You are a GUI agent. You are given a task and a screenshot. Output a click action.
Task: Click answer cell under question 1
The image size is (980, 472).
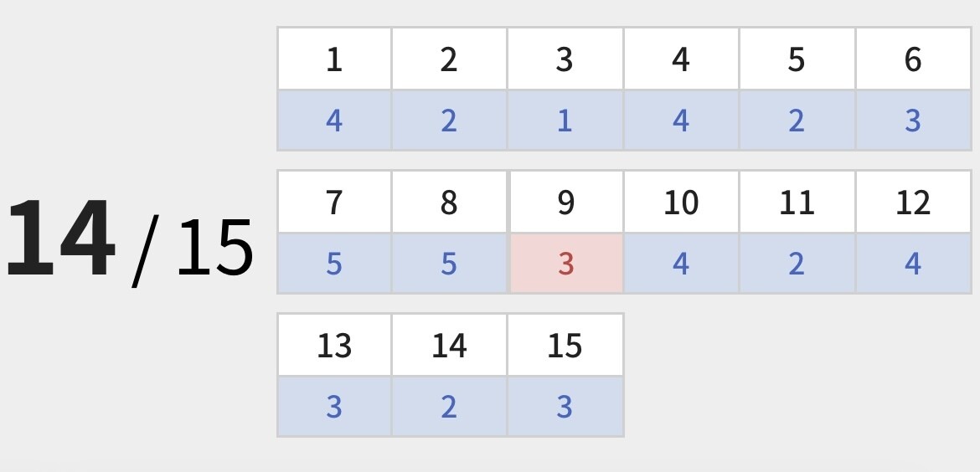[x=334, y=120]
